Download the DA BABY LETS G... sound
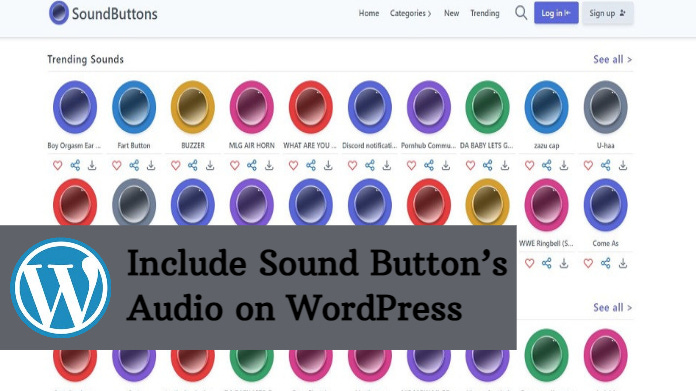The image size is (696, 391). tap(505, 166)
